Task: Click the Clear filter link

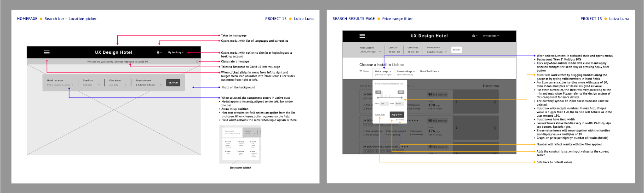Action: pyautogui.click(x=380, y=114)
